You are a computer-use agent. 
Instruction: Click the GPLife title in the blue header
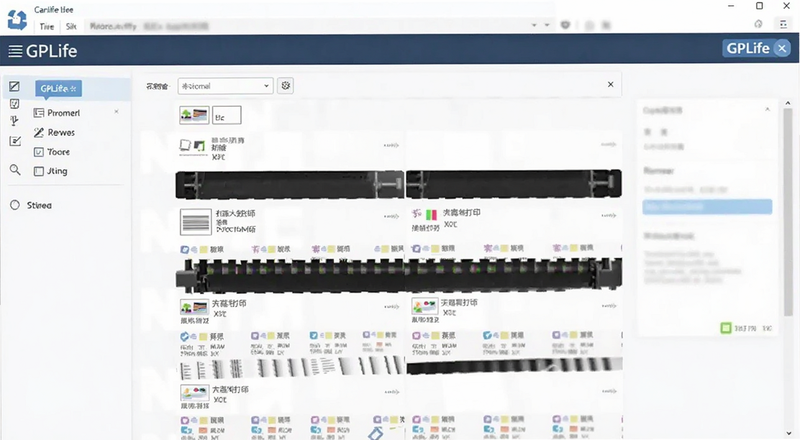pyautogui.click(x=52, y=51)
